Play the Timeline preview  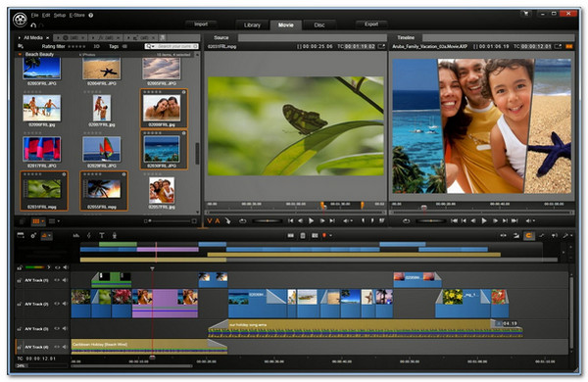click(x=484, y=221)
